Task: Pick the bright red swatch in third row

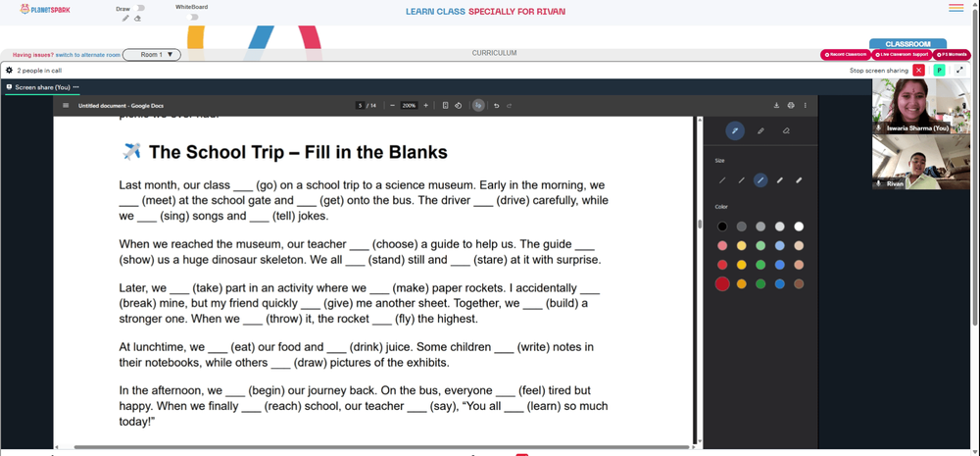Action: [x=722, y=265]
